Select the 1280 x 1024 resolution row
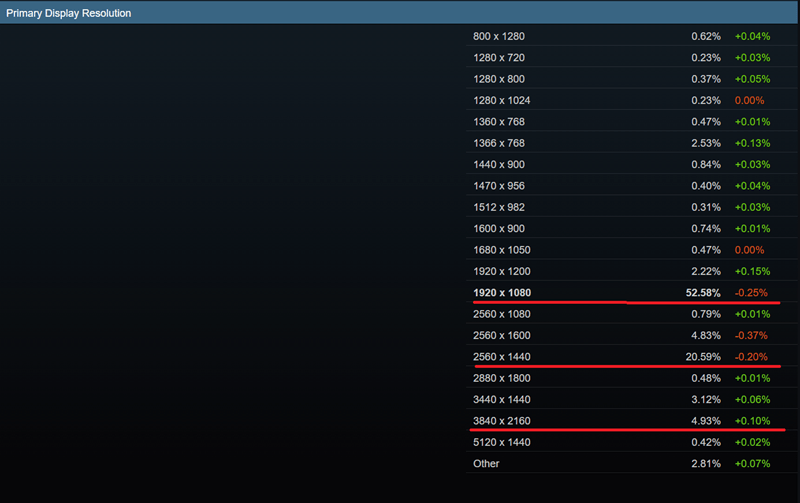Viewport: 800px width, 503px height. 501,100
